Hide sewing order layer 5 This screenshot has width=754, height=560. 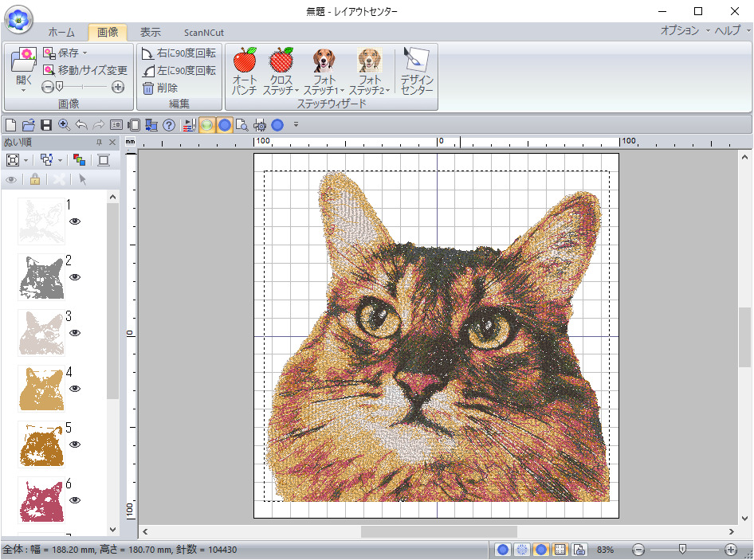[75, 444]
